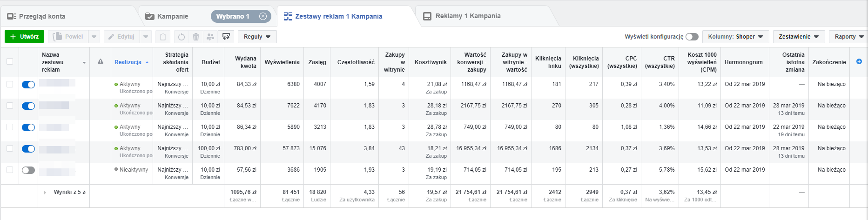Image resolution: width=868 pixels, height=220 pixels.
Task: Click the Edytuj edit button
Action: [121, 37]
